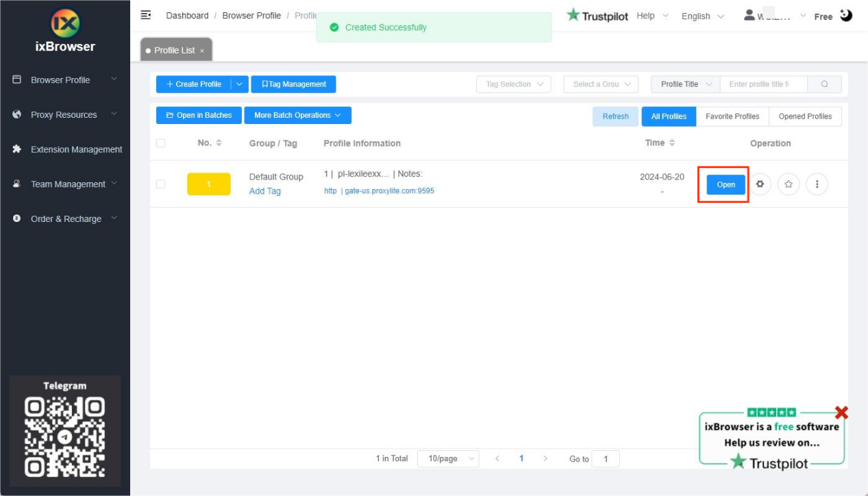This screenshot has width=868, height=496.
Task: Open the More Batch Operations dropdown
Action: 298,115
